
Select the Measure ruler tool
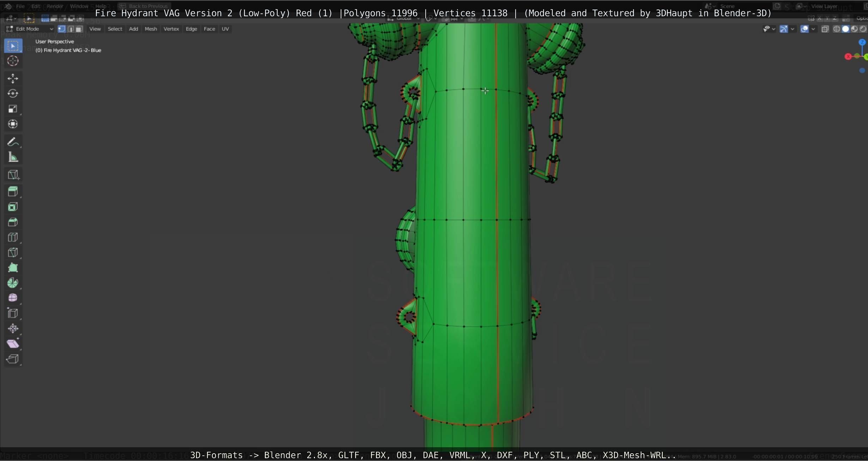13,157
